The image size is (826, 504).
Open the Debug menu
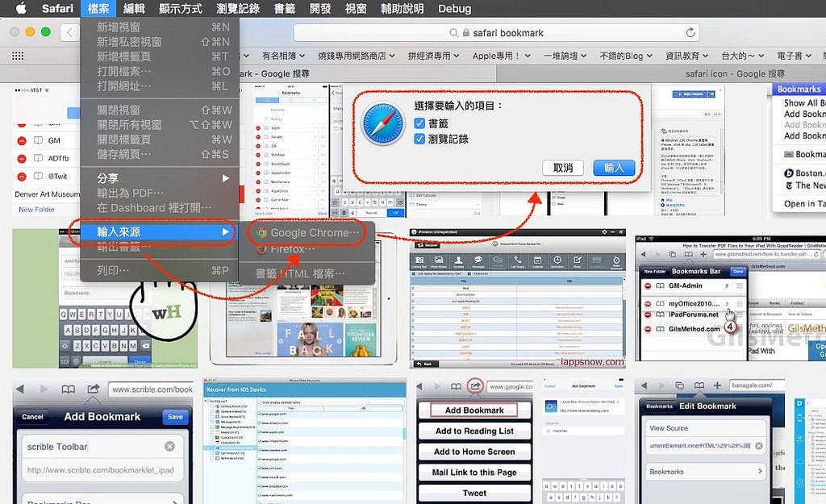[455, 8]
